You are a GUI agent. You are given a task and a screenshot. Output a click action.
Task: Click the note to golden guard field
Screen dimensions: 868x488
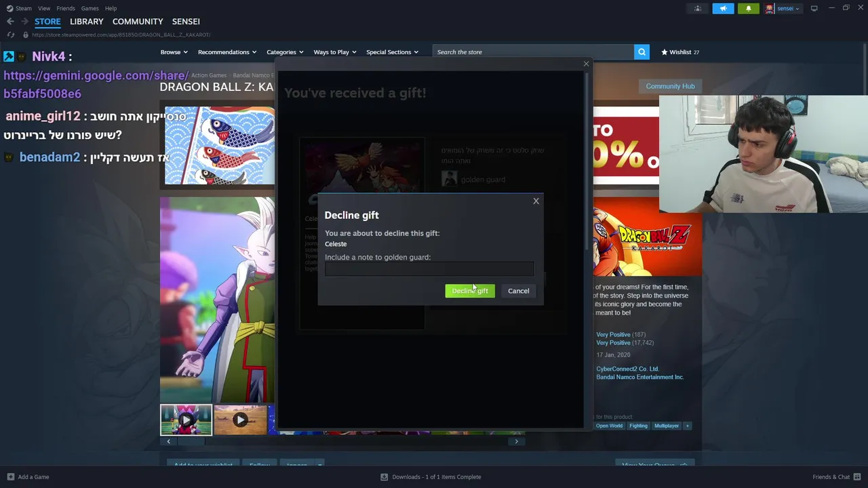click(x=429, y=270)
